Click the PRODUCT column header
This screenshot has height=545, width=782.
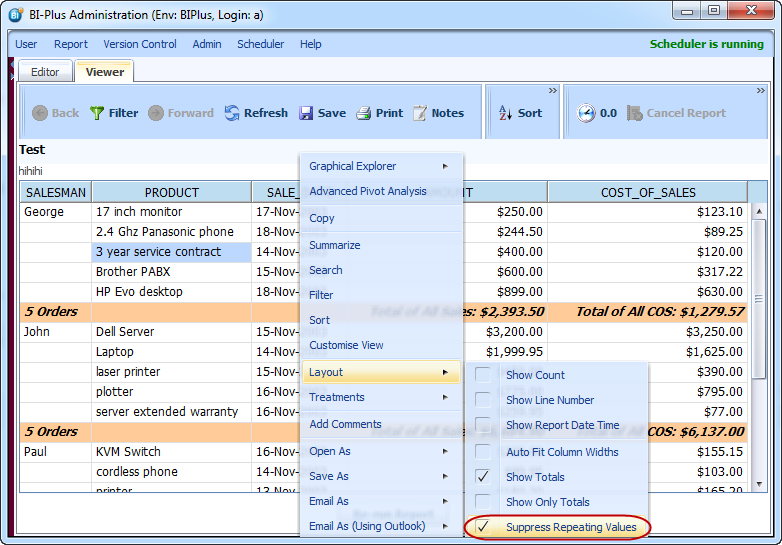pyautogui.click(x=171, y=192)
